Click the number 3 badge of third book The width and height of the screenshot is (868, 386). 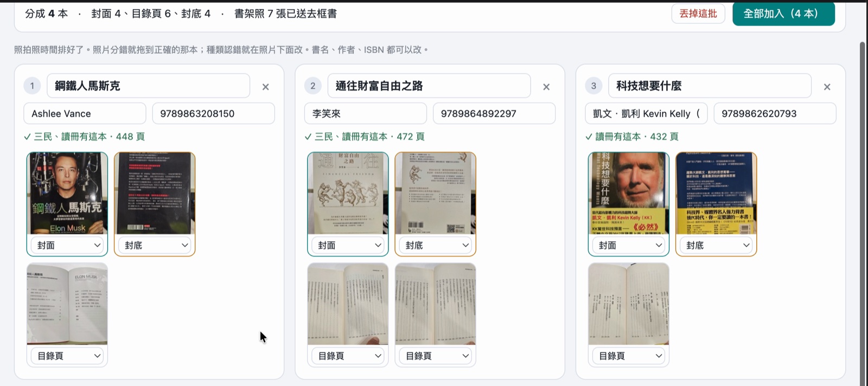tap(593, 86)
